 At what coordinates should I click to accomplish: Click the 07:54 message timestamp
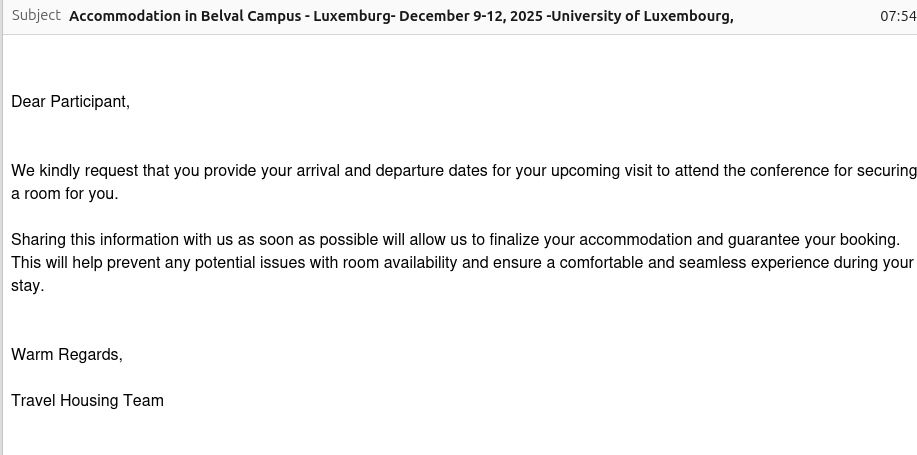897,16
